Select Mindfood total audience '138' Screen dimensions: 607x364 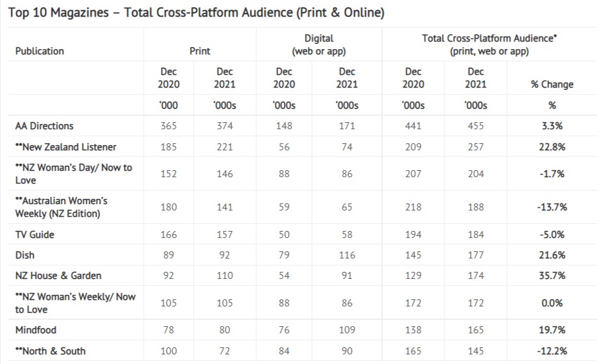tap(413, 330)
